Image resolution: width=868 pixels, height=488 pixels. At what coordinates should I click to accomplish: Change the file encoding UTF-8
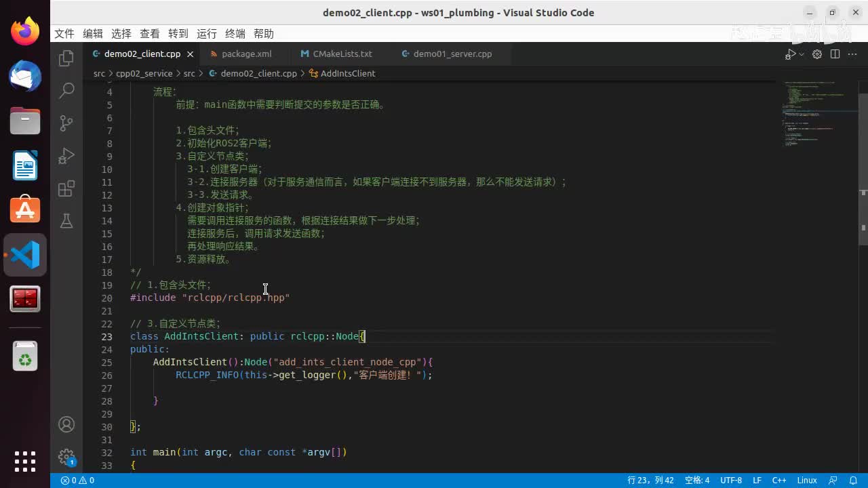(x=731, y=481)
